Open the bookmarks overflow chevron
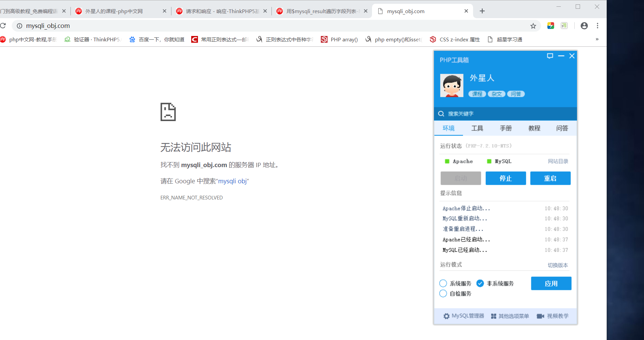The height and width of the screenshot is (340, 644). pos(597,39)
